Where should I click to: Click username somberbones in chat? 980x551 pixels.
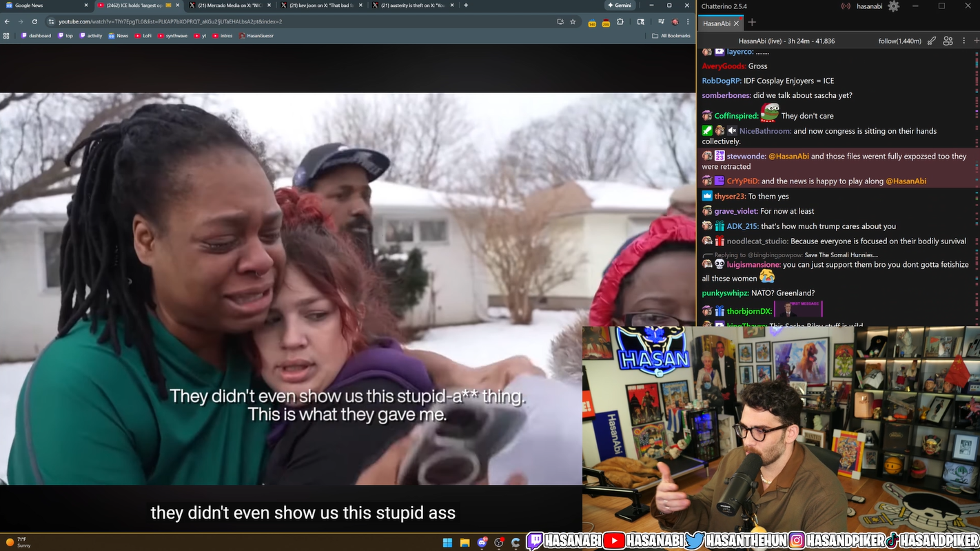point(726,95)
